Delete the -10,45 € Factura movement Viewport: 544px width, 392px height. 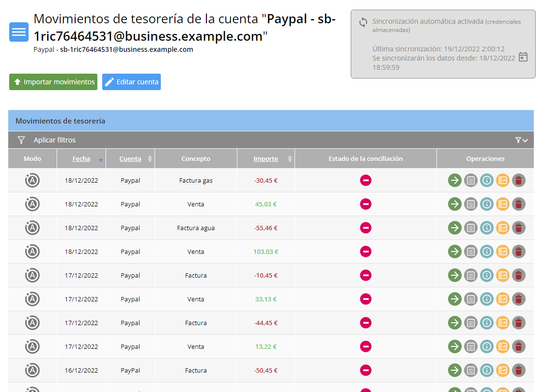click(518, 275)
